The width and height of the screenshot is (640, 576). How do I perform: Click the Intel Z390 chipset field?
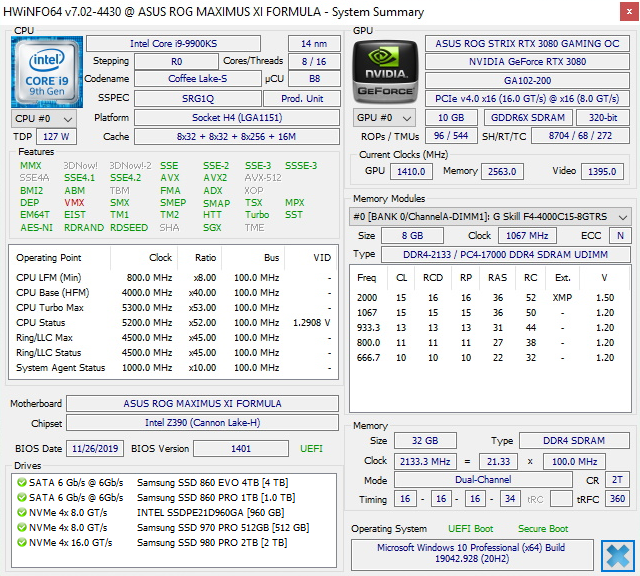[x=202, y=423]
